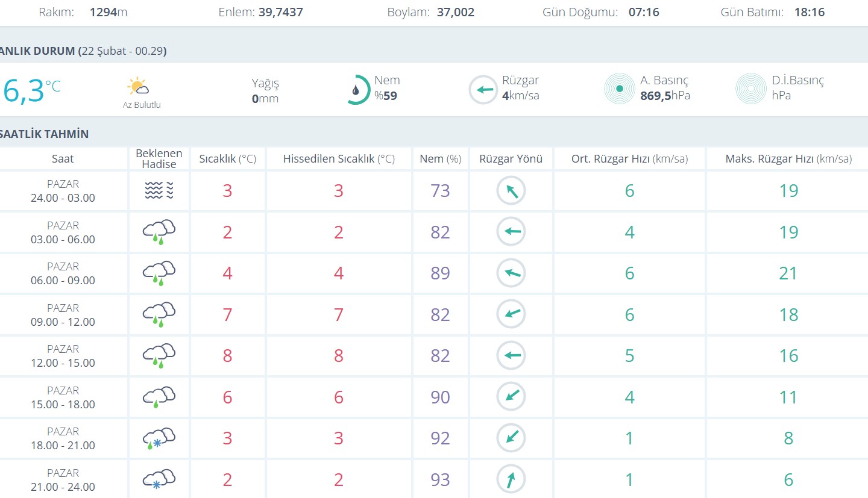Click the Gün Batımı 18:16 value
Screen dimensions: 868x498
coord(809,12)
